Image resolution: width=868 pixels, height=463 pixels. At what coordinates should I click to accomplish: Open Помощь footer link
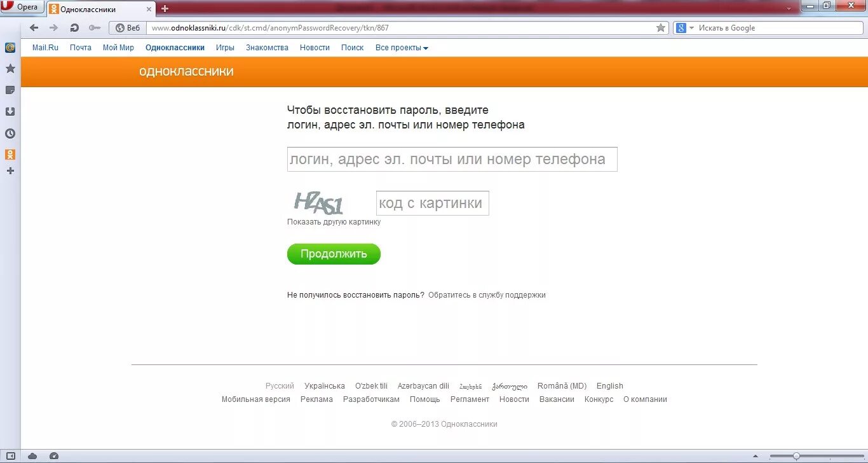[x=424, y=399]
